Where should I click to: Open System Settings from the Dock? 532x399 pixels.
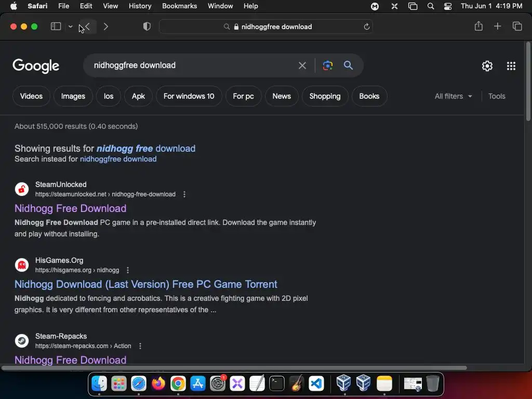(x=218, y=384)
